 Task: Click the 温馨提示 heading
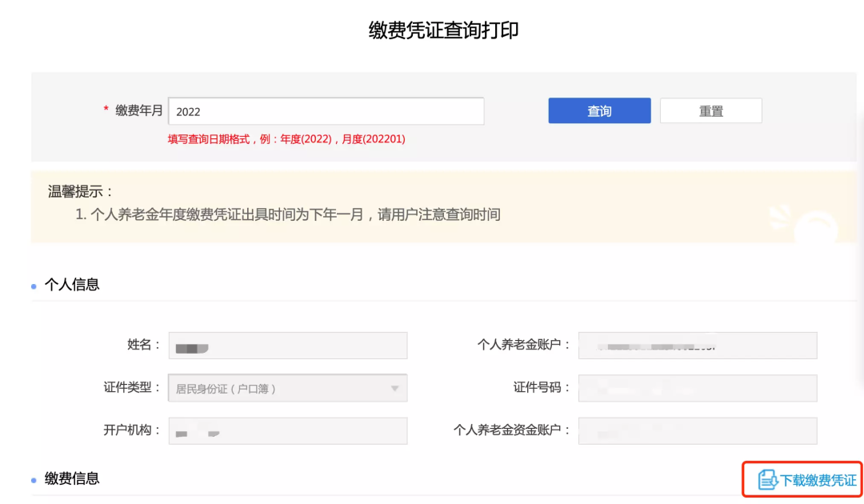(x=81, y=192)
